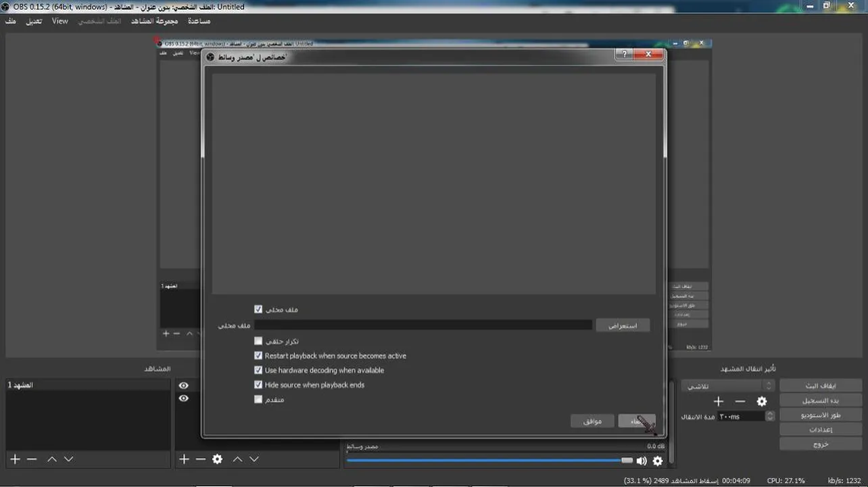Viewport: 868px width, 487px height.
Task: Add a transition with the plus icon
Action: pyautogui.click(x=719, y=402)
